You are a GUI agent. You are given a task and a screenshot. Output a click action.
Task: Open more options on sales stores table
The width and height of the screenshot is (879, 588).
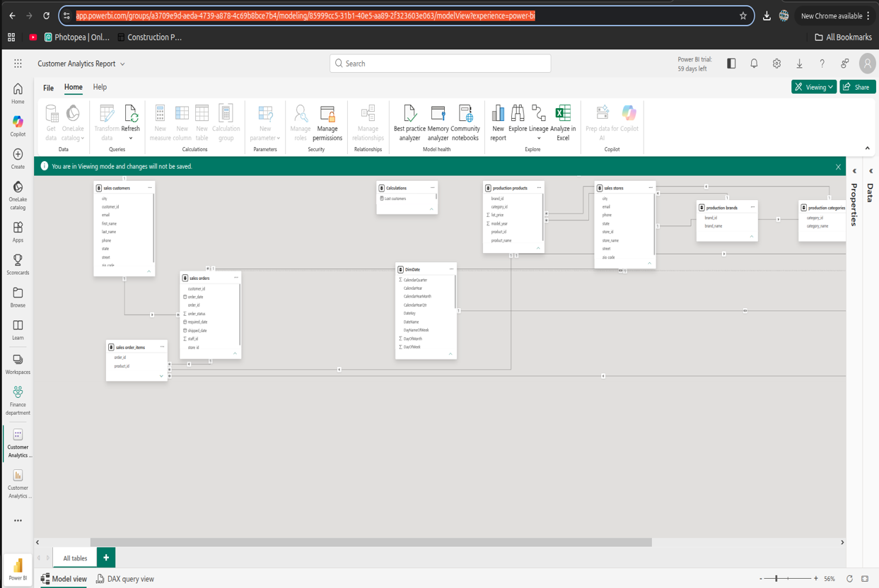tap(651, 188)
